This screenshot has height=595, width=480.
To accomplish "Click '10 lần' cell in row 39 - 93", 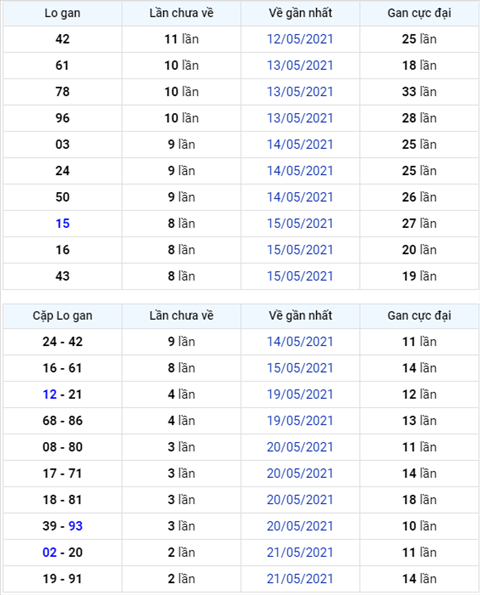I will (x=419, y=526).
